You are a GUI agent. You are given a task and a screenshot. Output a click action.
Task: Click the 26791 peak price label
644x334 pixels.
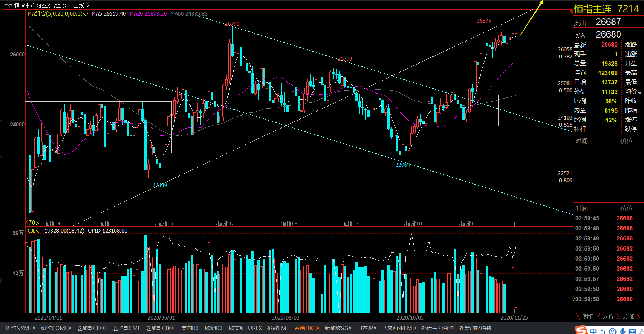click(x=232, y=24)
